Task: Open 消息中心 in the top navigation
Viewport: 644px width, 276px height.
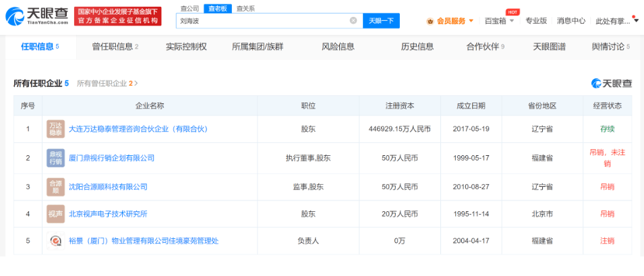Action: pyautogui.click(x=570, y=21)
